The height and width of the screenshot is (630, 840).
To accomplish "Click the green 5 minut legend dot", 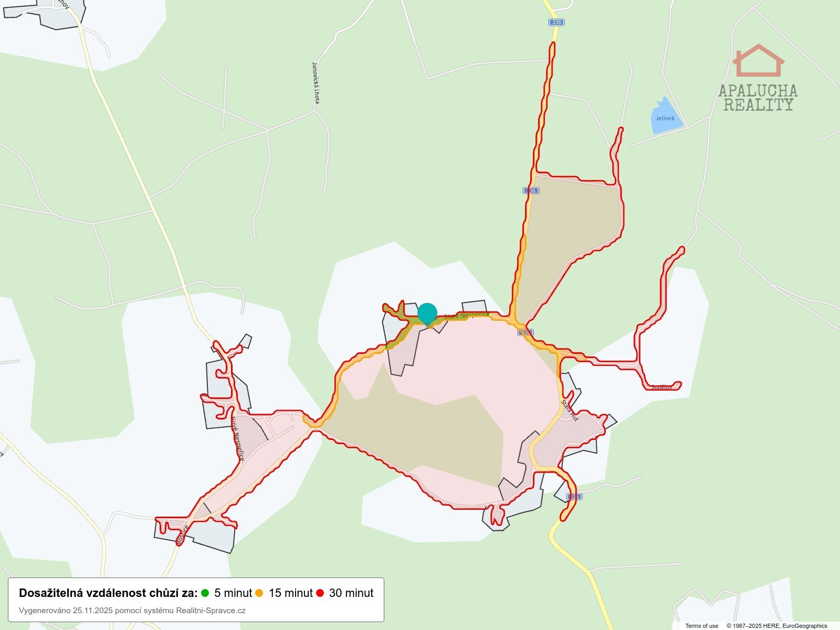I will (x=205, y=593).
